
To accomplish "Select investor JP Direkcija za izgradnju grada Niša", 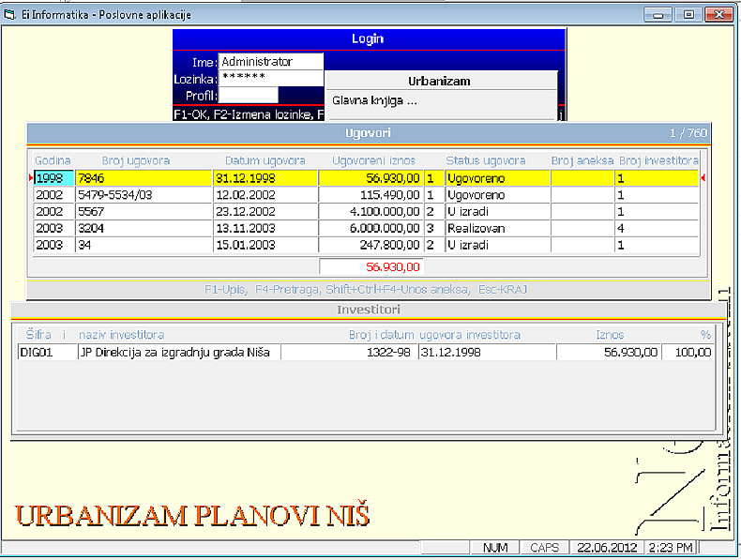I will tap(179, 352).
